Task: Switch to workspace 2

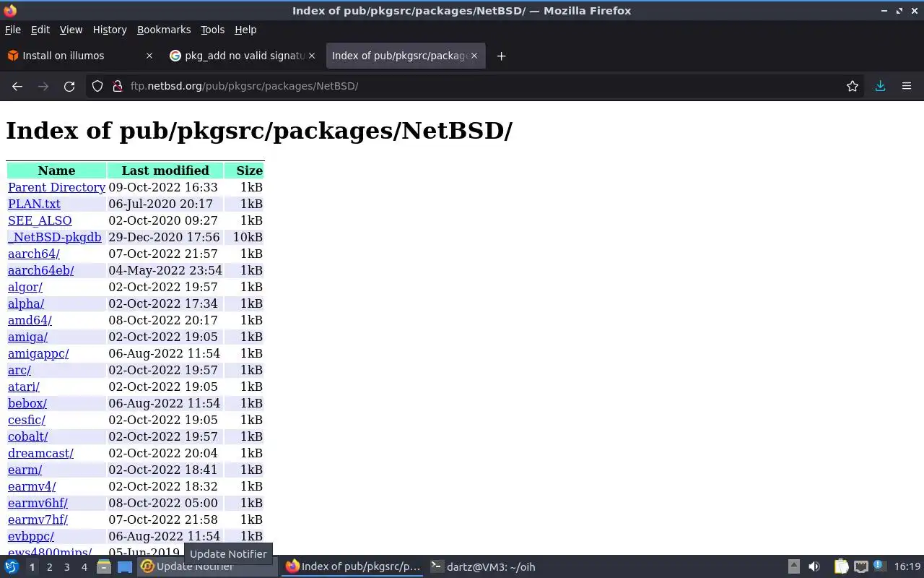Action: 49,567
